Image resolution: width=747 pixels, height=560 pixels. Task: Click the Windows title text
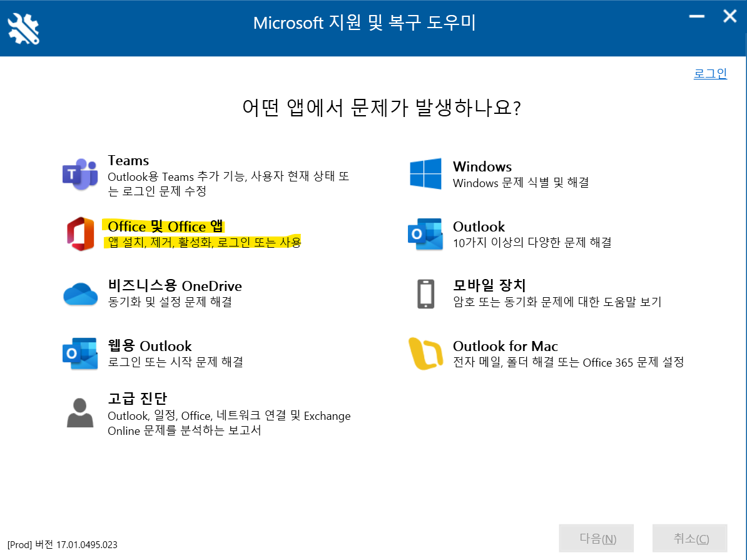click(482, 167)
